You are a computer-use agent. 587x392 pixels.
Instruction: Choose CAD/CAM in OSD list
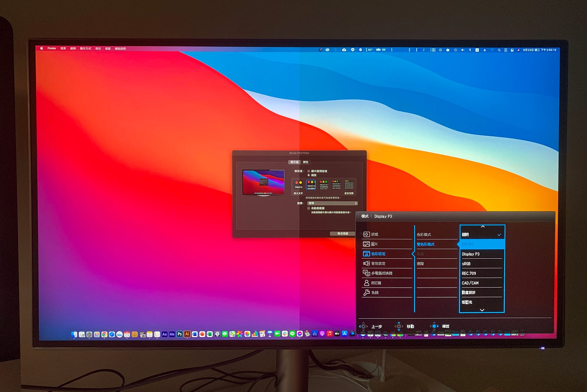pos(482,283)
